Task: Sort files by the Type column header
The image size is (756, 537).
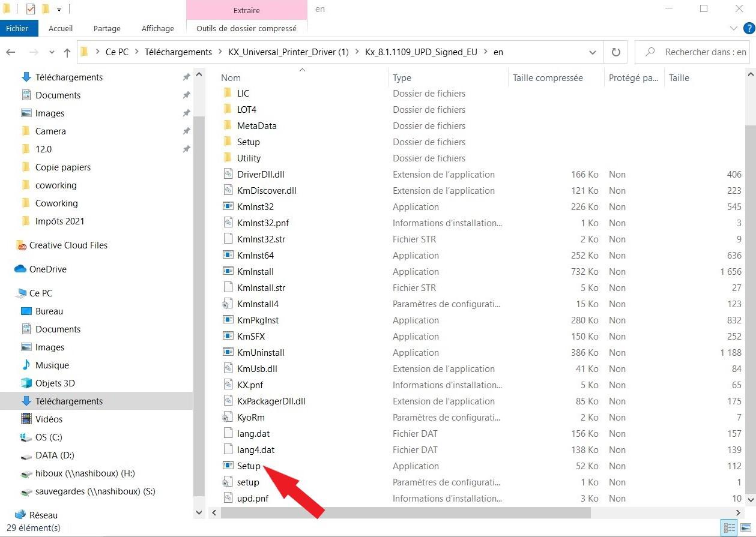Action: [402, 78]
